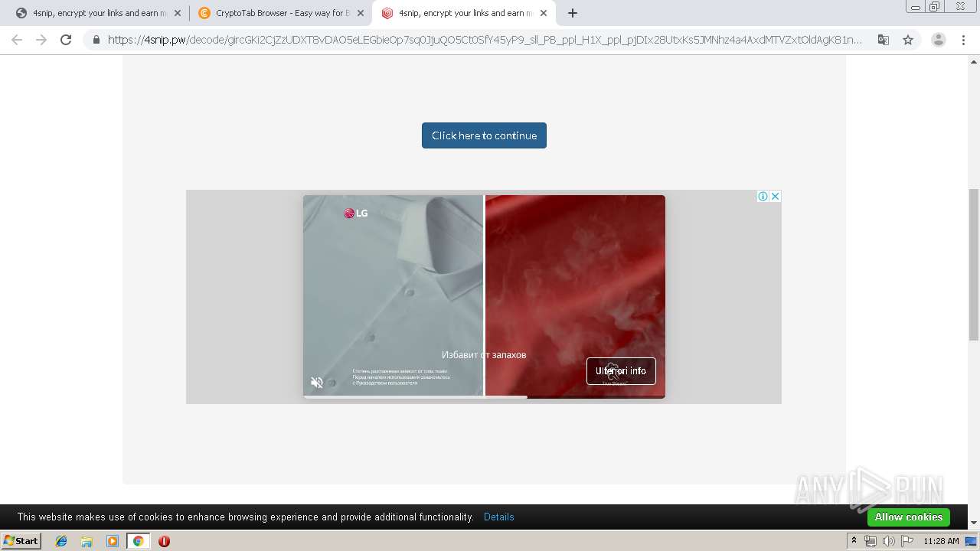The height and width of the screenshot is (551, 980).
Task: Show hidden tray icons arrow
Action: (854, 541)
